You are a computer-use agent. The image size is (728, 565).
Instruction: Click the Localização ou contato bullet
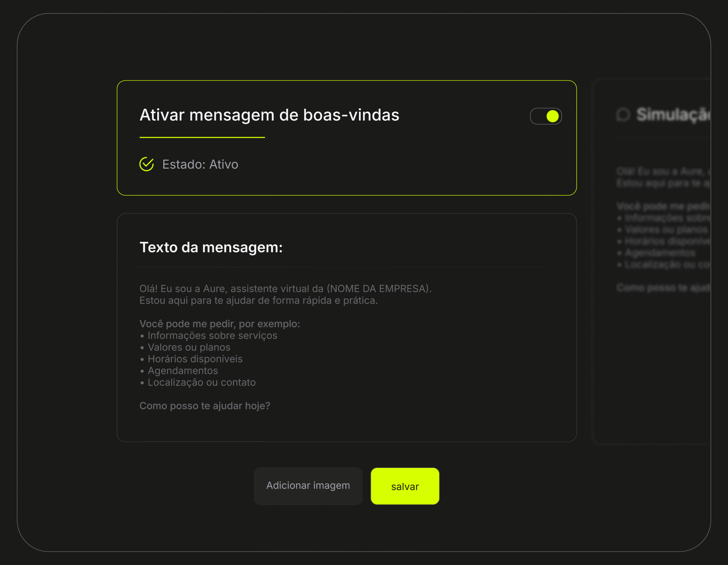pyautogui.click(x=201, y=383)
